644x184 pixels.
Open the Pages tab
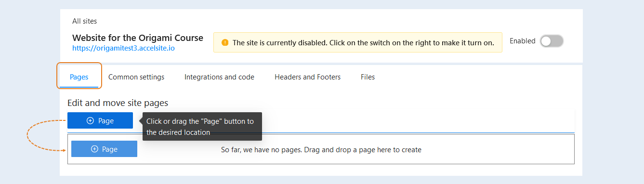79,77
